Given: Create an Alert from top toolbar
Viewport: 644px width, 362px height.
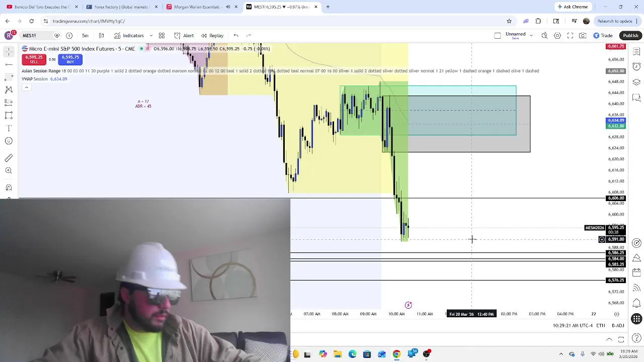Looking at the screenshot, I should [184, 36].
